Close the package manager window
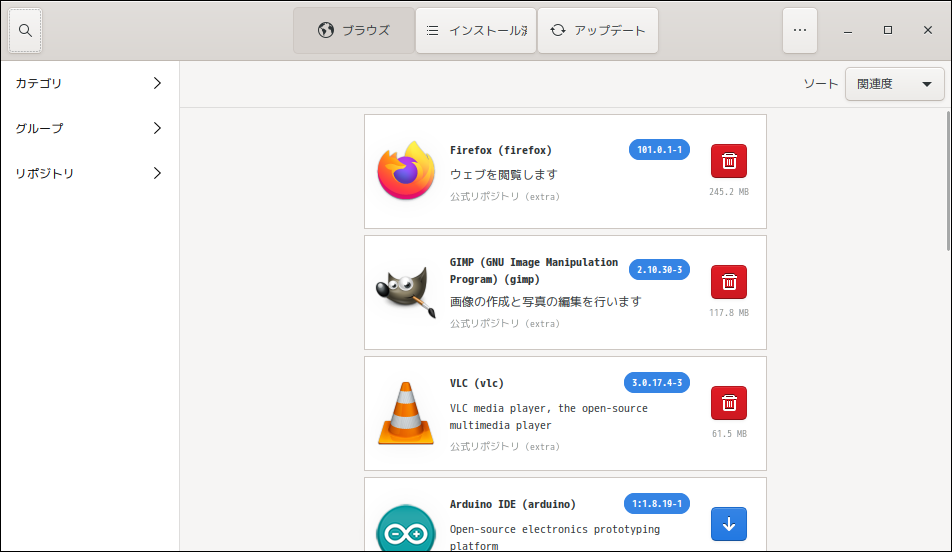This screenshot has width=952, height=552. tap(928, 30)
